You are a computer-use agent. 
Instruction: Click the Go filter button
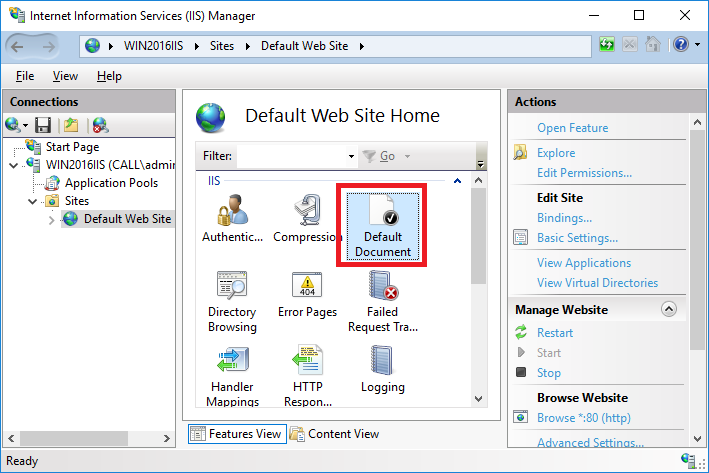[379, 156]
